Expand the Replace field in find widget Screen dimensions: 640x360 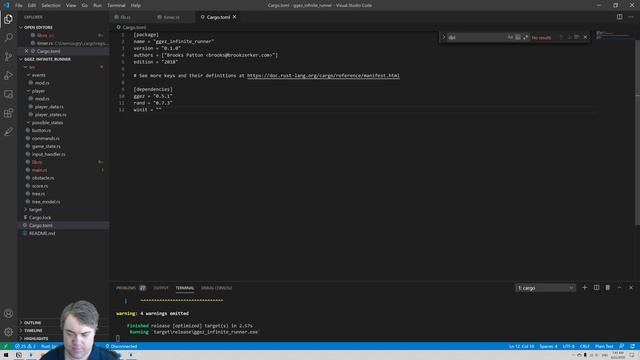click(x=444, y=37)
